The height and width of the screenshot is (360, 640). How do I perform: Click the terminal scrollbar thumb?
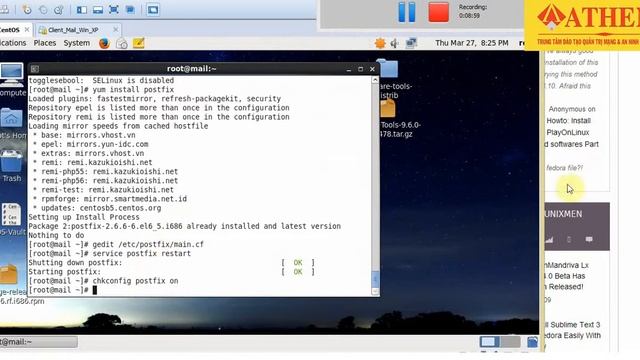(x=375, y=279)
